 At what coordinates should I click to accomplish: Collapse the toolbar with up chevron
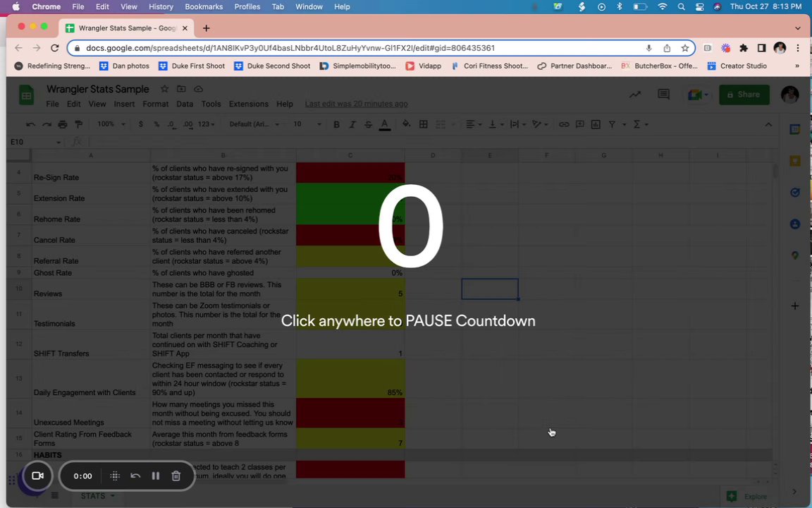(x=768, y=124)
